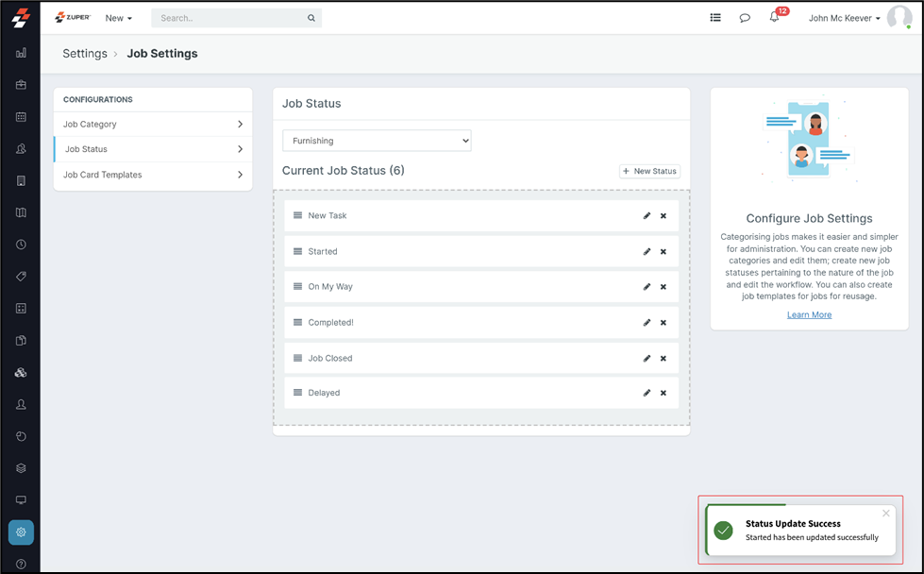Screen dimensions: 924x574
Task: Click the settings gear in left sidebar
Action: 21,532
